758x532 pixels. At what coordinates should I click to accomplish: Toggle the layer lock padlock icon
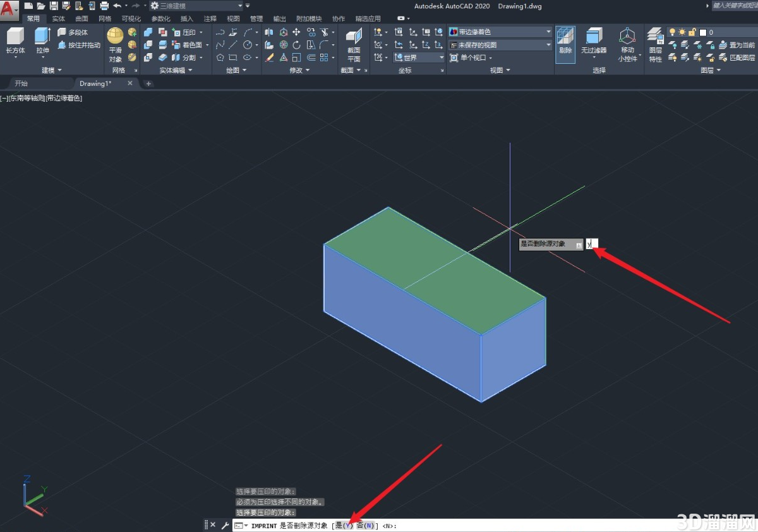[x=692, y=32]
